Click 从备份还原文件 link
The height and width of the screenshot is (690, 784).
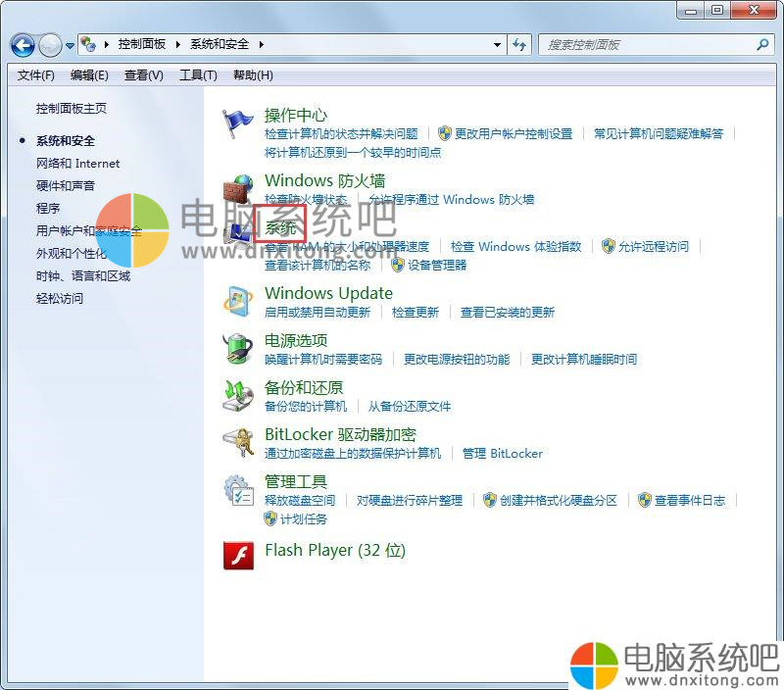pyautogui.click(x=410, y=406)
